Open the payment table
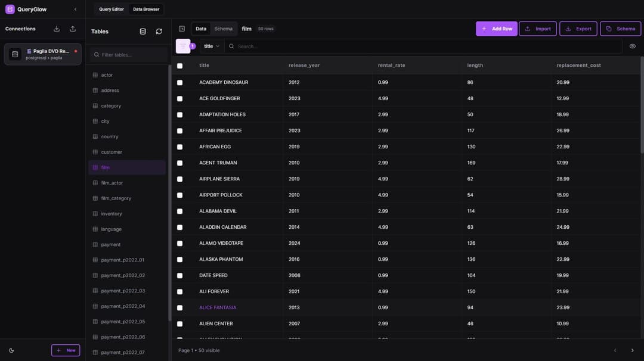The image size is (644, 361). click(127, 244)
